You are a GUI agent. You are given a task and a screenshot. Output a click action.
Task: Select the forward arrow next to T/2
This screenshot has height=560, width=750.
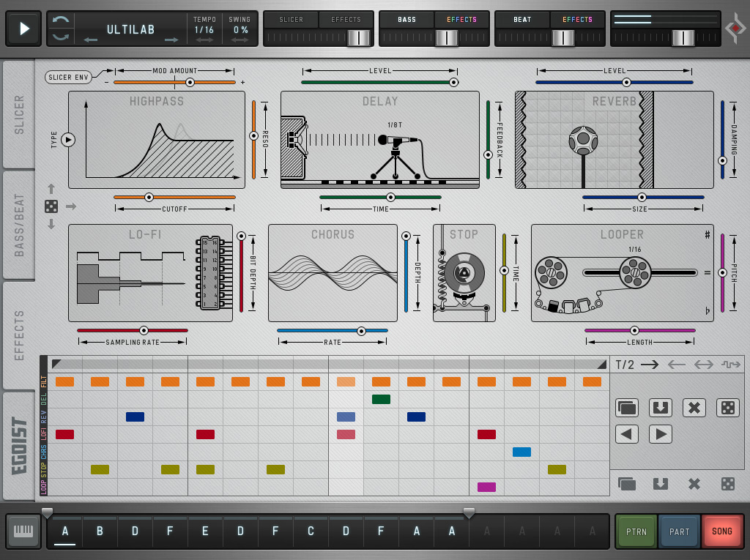point(650,365)
